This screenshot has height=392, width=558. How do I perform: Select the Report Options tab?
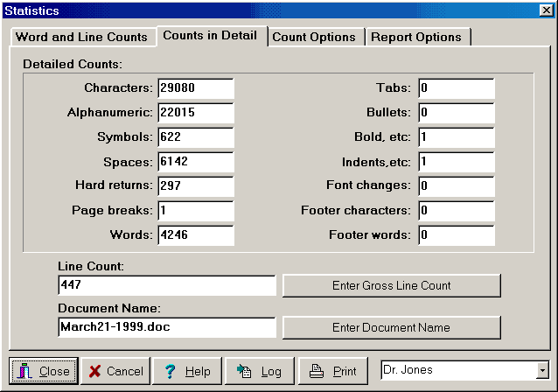pyautogui.click(x=415, y=37)
